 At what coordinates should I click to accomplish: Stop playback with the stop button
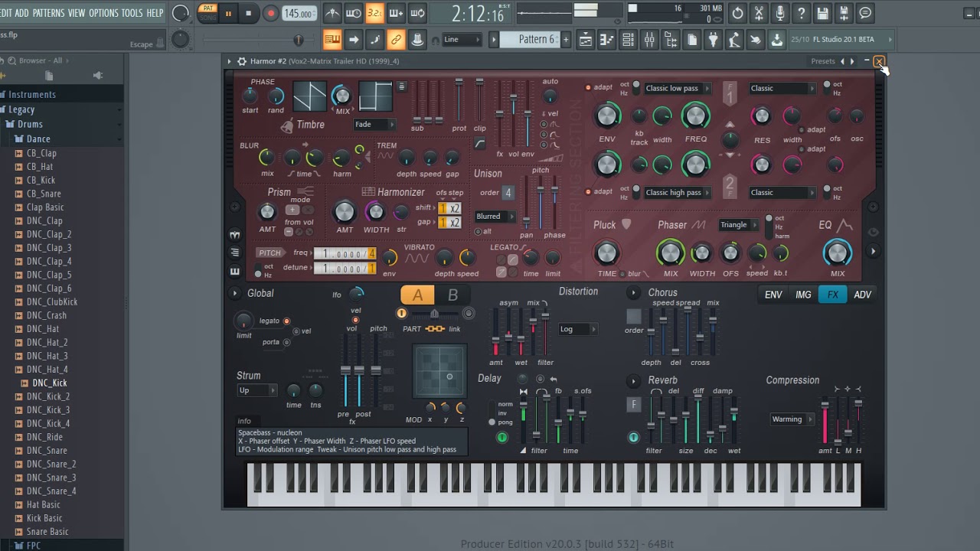[248, 13]
